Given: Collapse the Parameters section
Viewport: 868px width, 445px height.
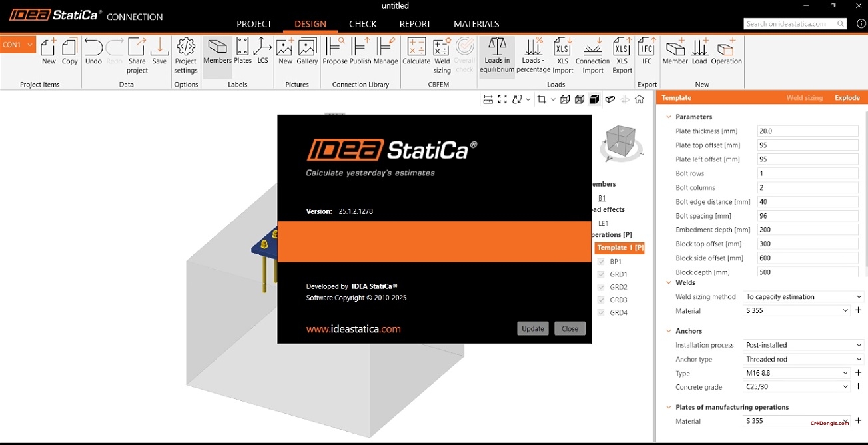Looking at the screenshot, I should click(669, 117).
